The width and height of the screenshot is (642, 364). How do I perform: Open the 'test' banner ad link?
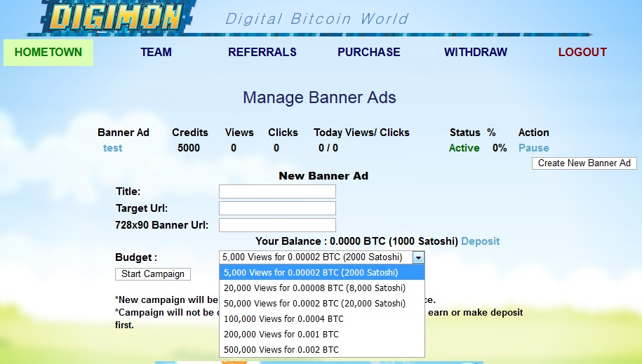(x=112, y=148)
